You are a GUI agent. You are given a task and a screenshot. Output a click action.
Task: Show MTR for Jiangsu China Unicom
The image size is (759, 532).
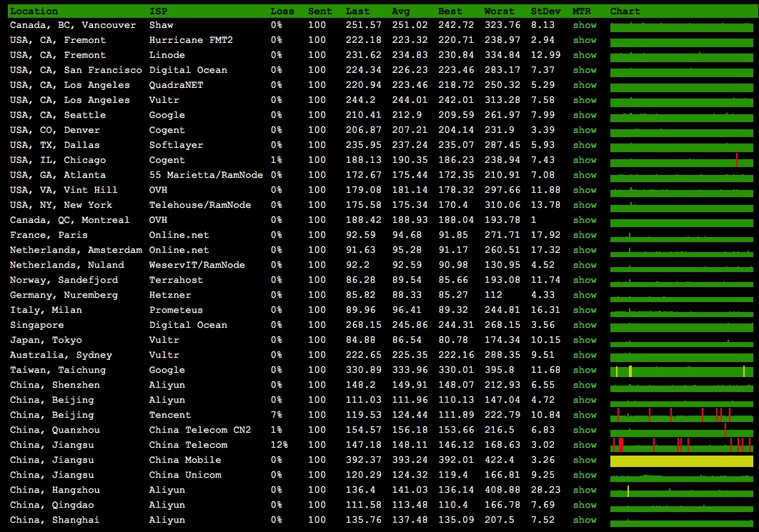(x=585, y=475)
